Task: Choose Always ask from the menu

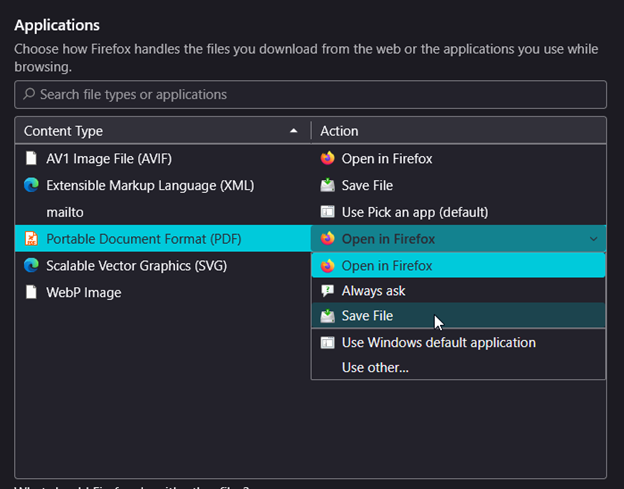Action: coord(458,291)
